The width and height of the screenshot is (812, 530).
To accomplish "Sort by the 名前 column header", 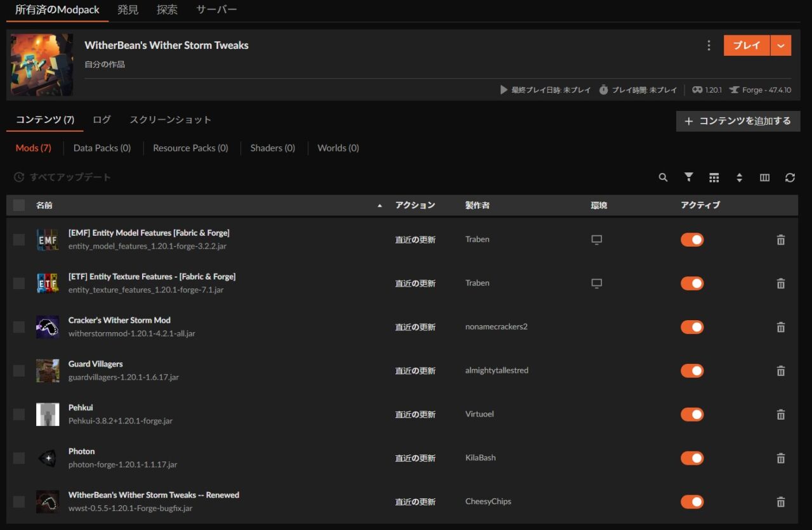I will point(44,205).
